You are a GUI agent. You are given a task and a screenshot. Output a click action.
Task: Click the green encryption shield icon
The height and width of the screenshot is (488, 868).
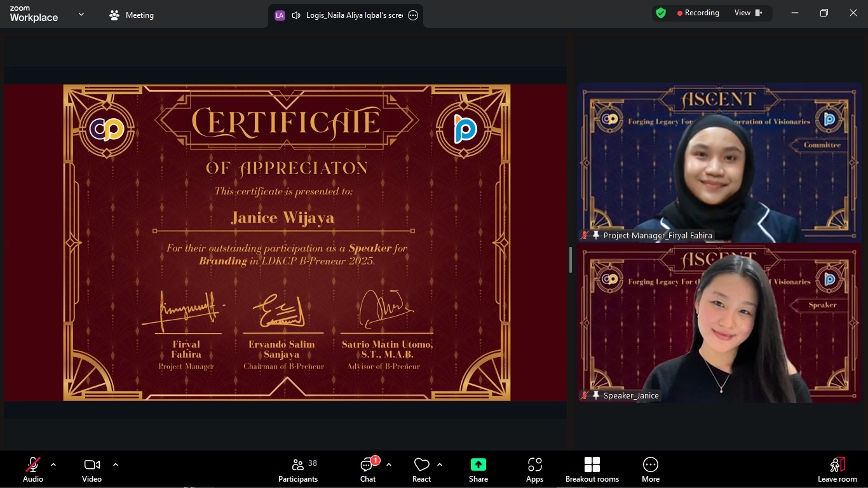(661, 13)
